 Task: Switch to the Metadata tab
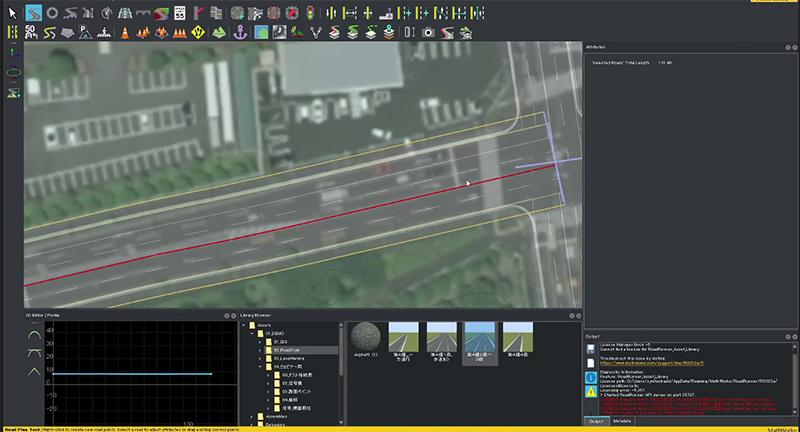[x=623, y=422]
